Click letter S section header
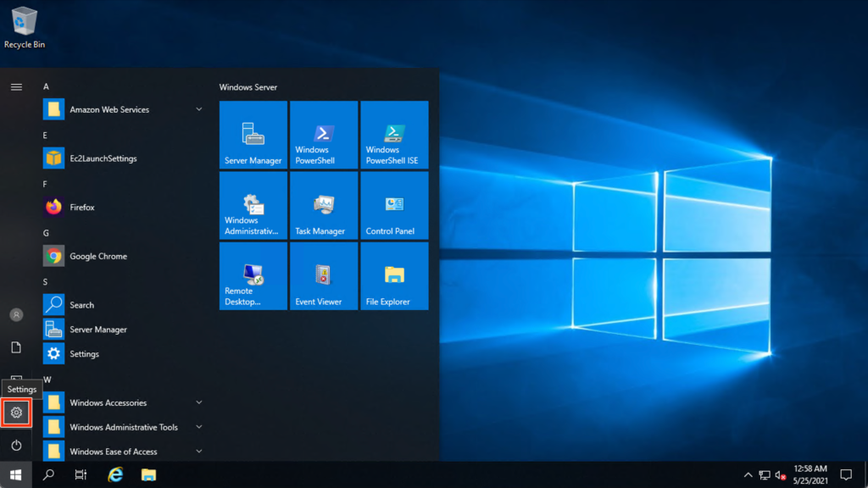Viewport: 868px width, 488px height. tap(46, 281)
